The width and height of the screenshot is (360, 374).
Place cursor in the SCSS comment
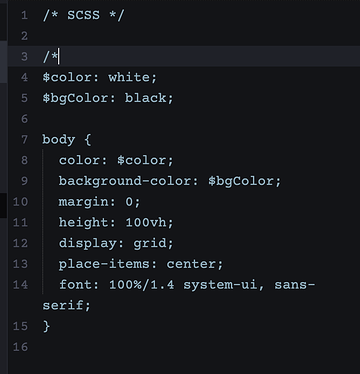coord(83,15)
